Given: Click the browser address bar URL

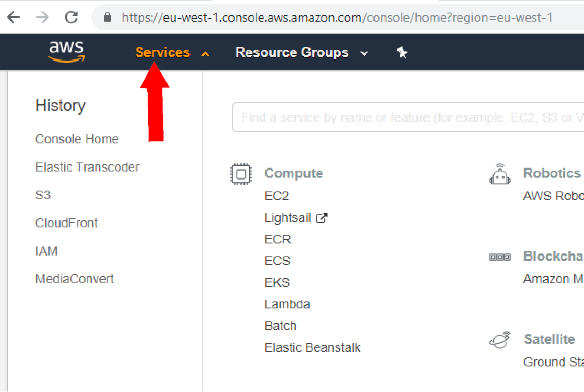Looking at the screenshot, I should click(x=337, y=17).
